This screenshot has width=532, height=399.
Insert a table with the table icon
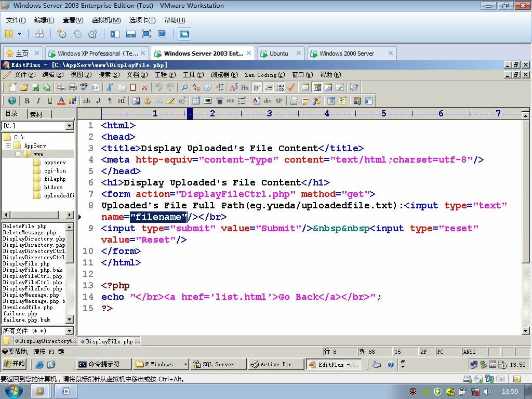pos(196,101)
